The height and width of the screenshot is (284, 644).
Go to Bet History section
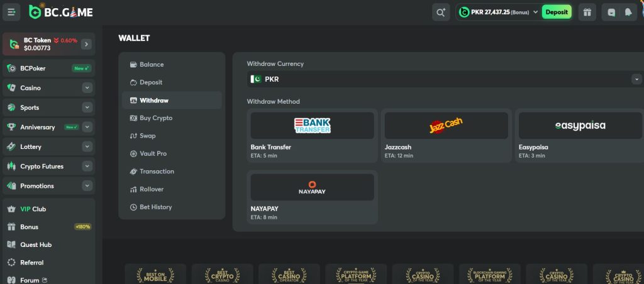point(155,207)
